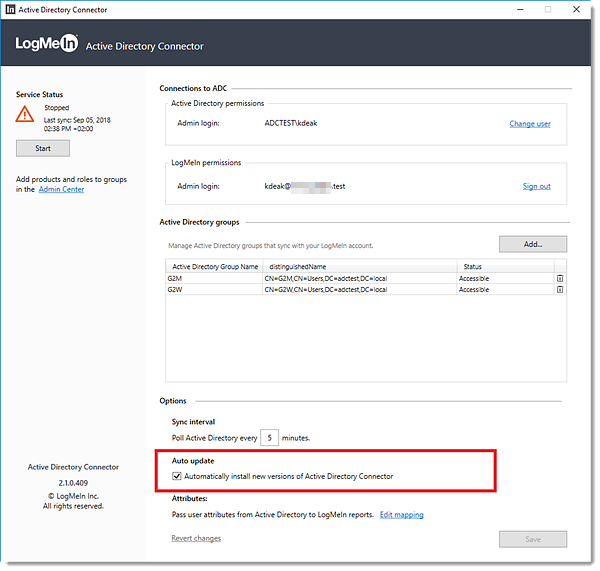Viewport: 600px width, 571px height.
Task: Sort by Status column header
Action: [x=505, y=266]
